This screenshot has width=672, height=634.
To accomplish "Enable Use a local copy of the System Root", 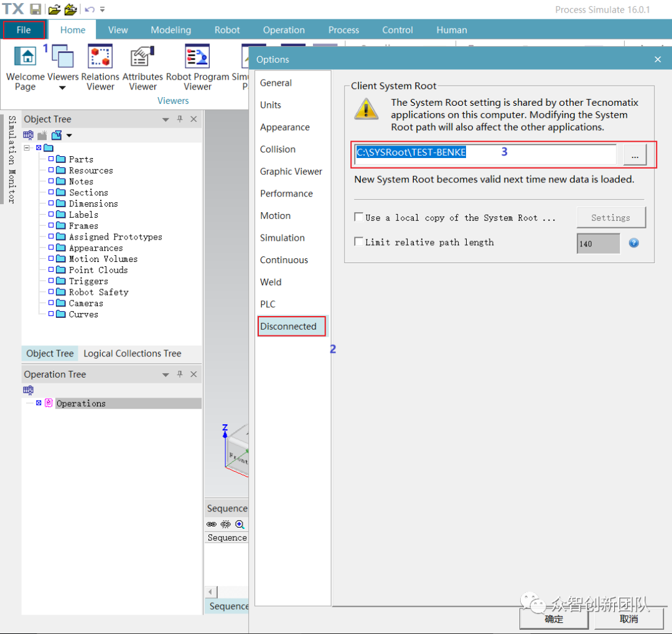I will click(x=359, y=217).
